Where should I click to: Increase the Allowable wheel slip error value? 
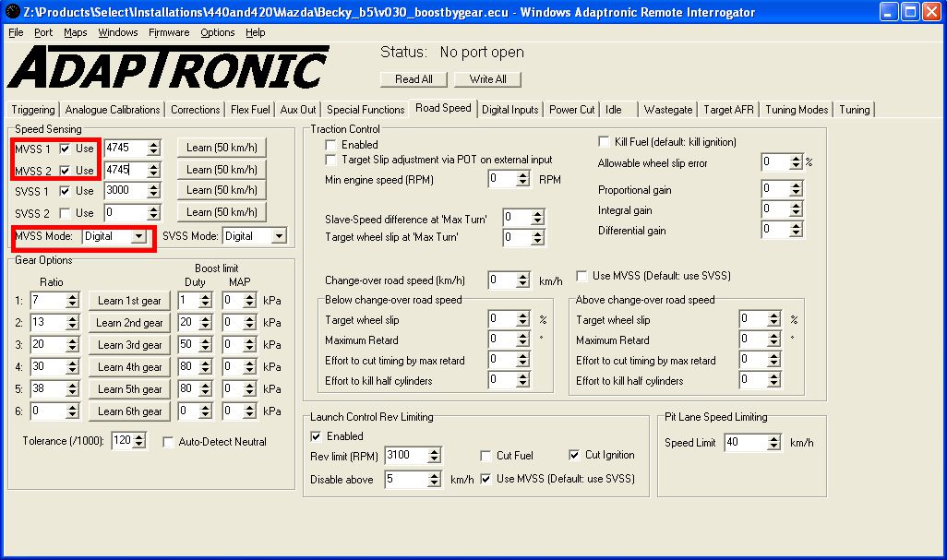coord(796,158)
